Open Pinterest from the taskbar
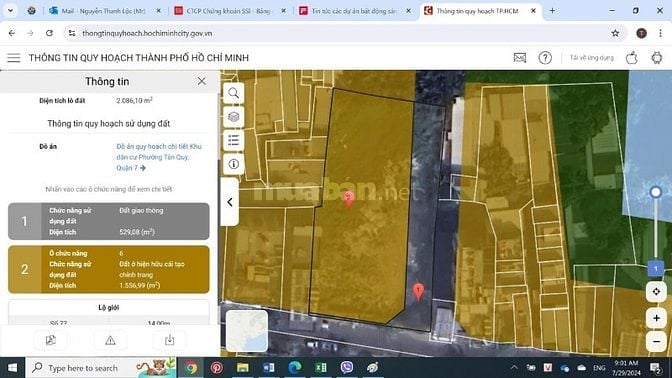 tap(217, 368)
